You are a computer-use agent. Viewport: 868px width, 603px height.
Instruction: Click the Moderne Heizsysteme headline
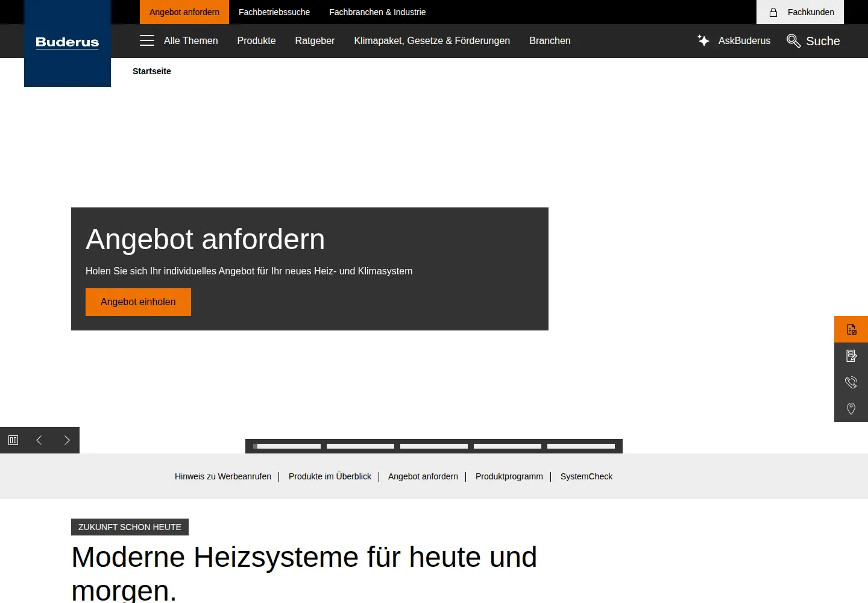coord(304,573)
